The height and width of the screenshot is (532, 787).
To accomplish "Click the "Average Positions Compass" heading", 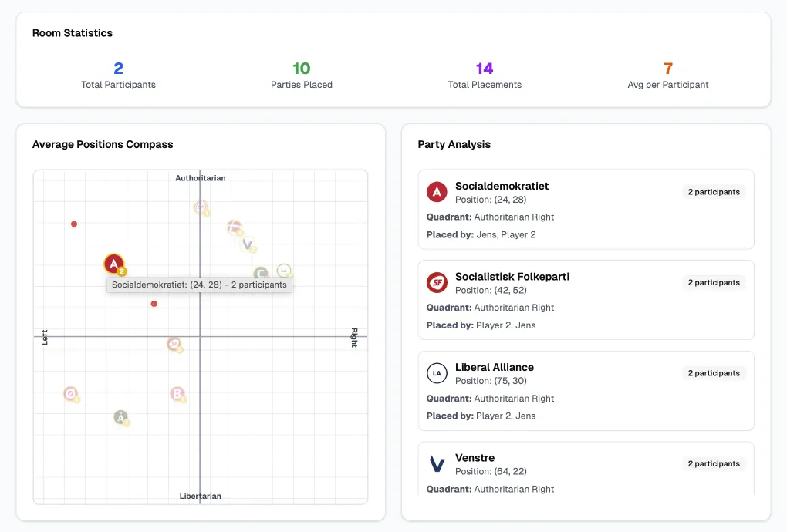I will click(x=103, y=144).
